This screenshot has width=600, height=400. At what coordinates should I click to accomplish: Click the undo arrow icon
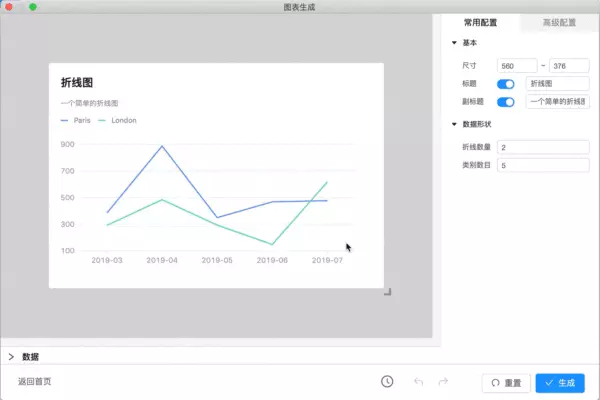point(419,382)
